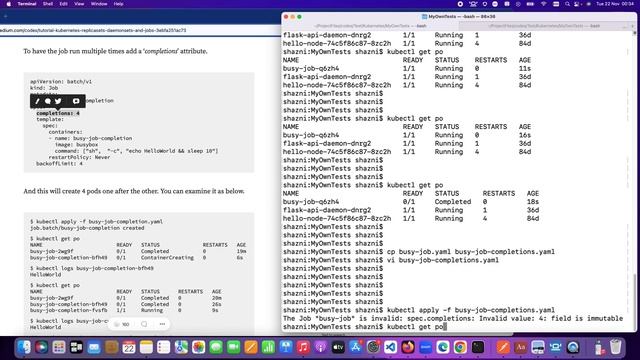
Task: Open Siri from the Dock
Action: pos(41,347)
